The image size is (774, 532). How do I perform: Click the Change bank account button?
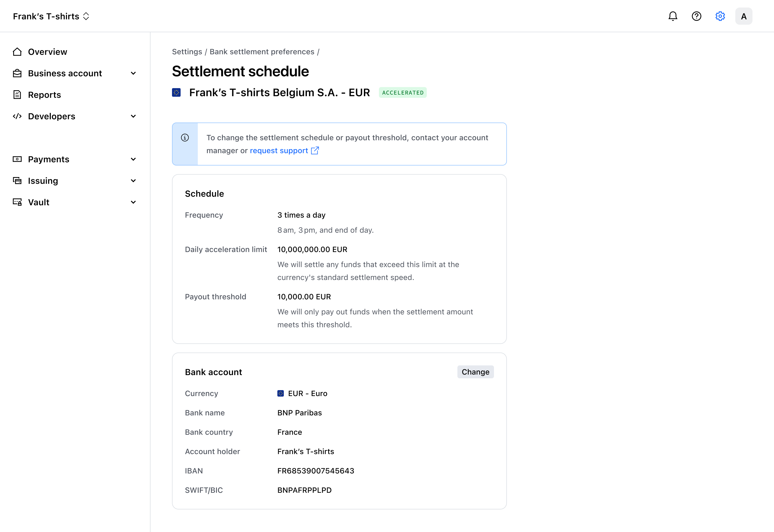(x=475, y=372)
